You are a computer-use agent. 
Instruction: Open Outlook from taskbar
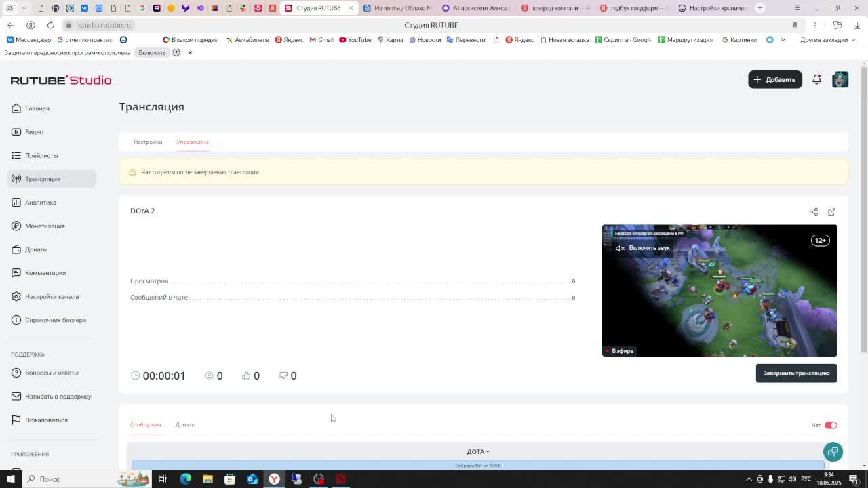click(x=252, y=479)
